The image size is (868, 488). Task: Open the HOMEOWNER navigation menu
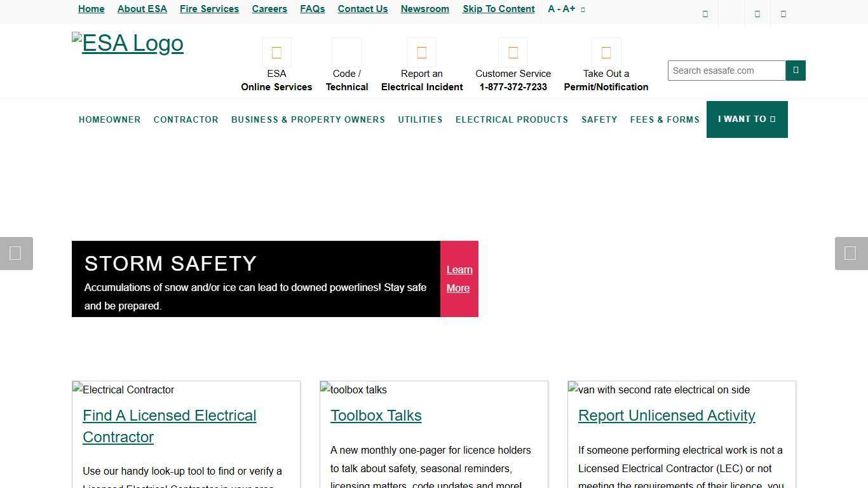(109, 119)
